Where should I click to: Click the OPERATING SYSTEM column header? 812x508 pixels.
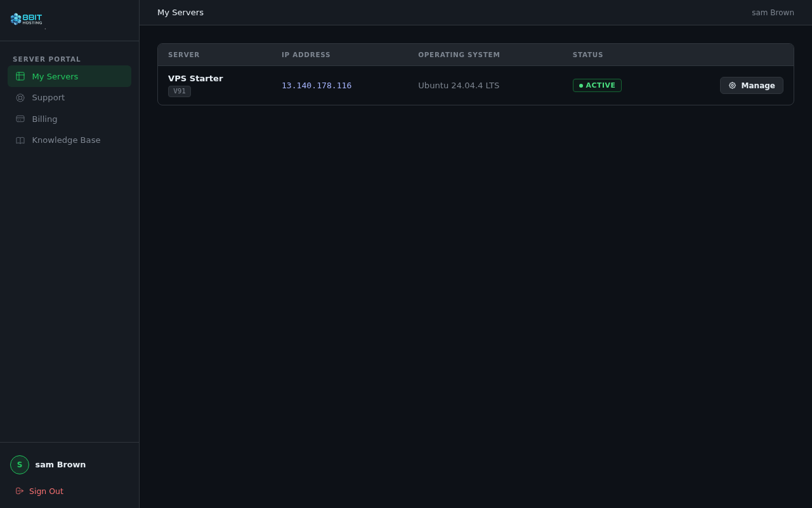coord(459,55)
